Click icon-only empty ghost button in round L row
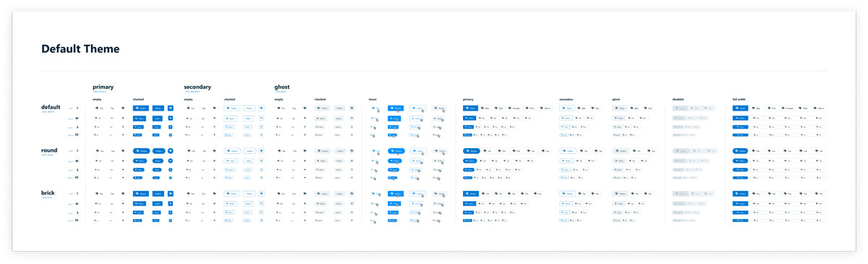Image resolution: width=868 pixels, height=264 pixels. pyautogui.click(x=305, y=151)
